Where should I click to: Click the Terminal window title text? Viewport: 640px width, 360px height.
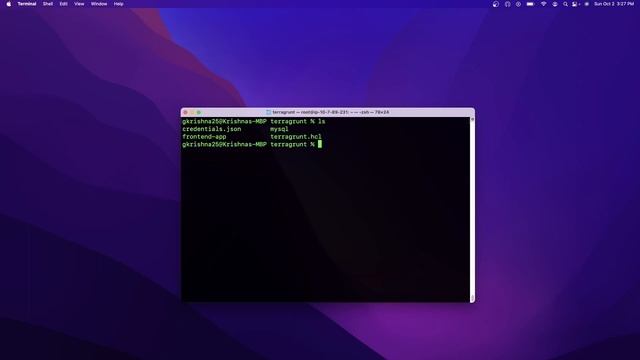coord(331,112)
